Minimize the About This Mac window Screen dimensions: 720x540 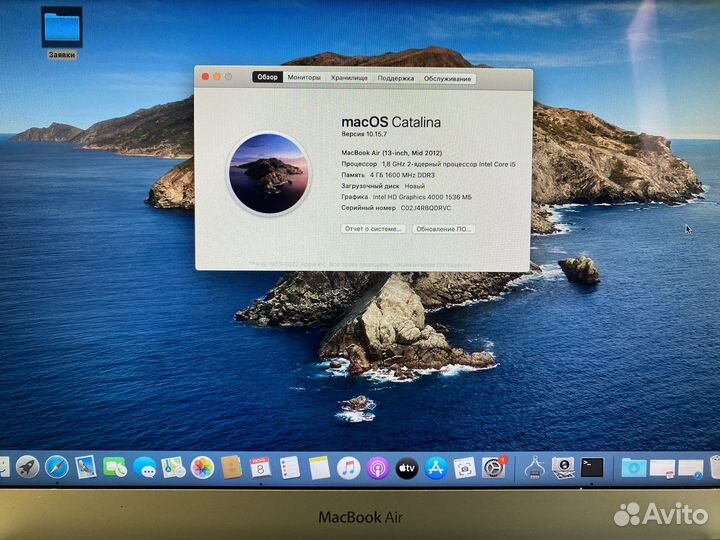coord(217,76)
